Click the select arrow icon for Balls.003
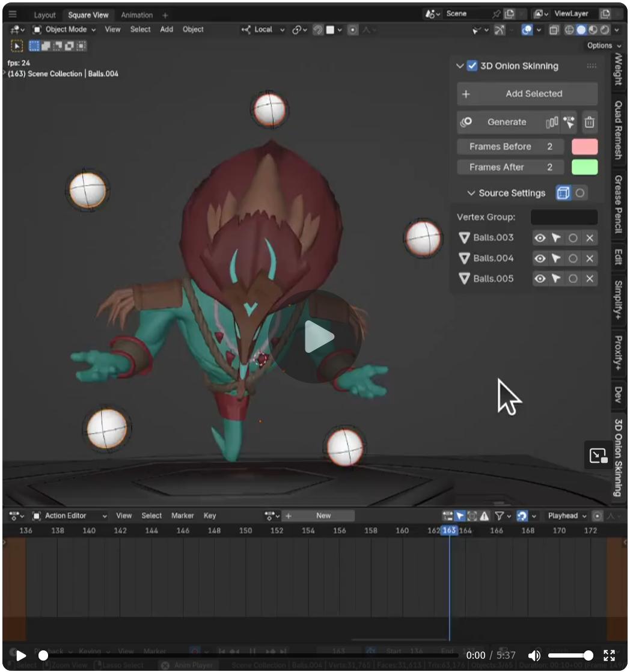 556,238
